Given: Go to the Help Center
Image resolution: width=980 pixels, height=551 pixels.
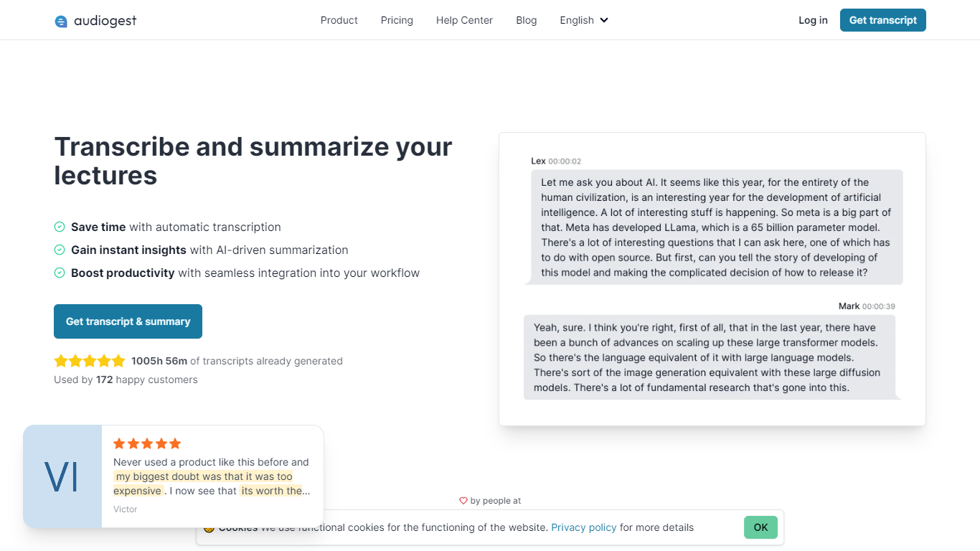Looking at the screenshot, I should [x=464, y=20].
